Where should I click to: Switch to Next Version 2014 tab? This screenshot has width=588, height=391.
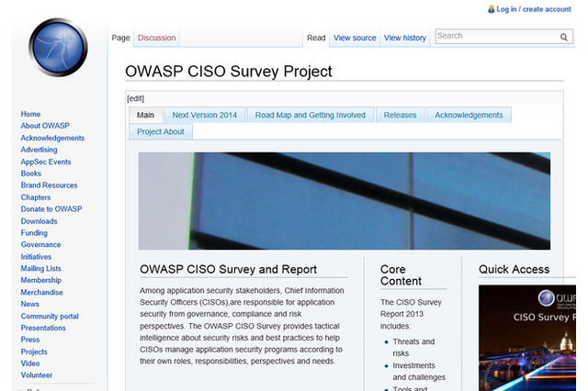(x=204, y=115)
